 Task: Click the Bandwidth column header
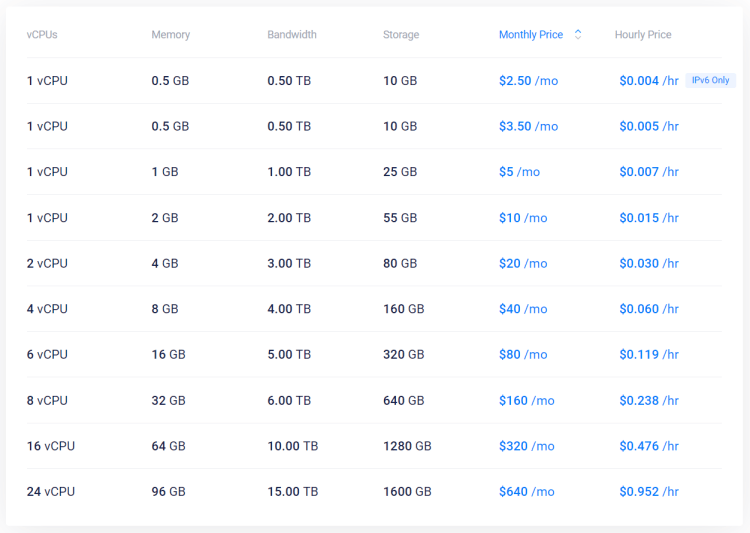point(292,34)
